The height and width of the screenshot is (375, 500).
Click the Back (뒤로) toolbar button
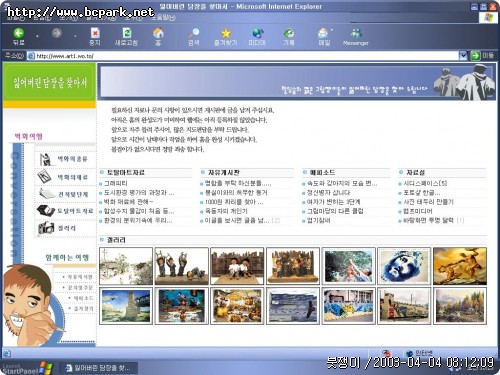(x=19, y=36)
